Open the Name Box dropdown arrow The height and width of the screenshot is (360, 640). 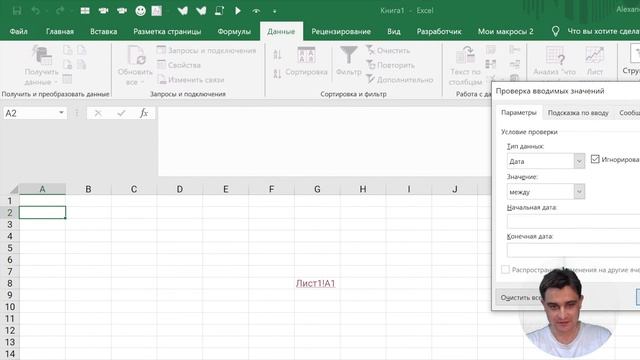(x=61, y=113)
